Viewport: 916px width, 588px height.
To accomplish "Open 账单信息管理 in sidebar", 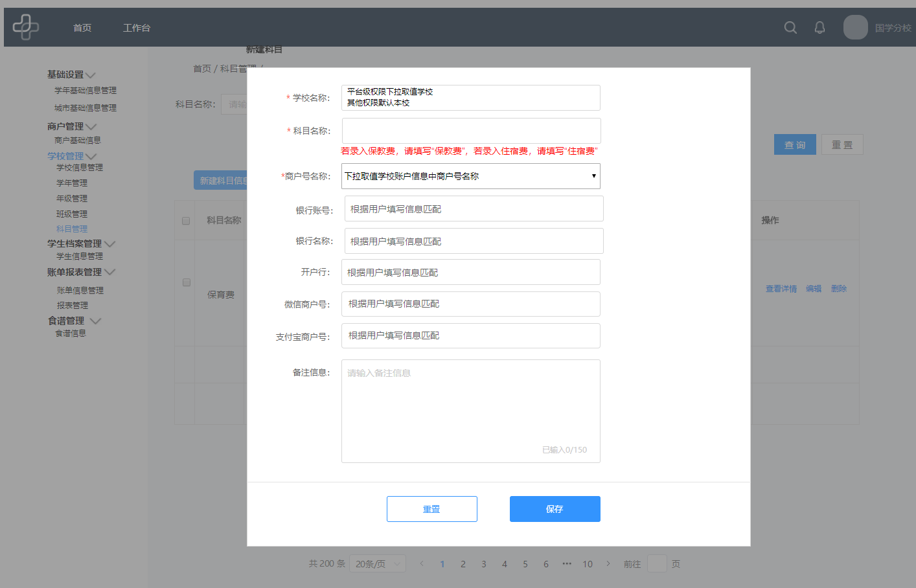I will pyautogui.click(x=80, y=291).
